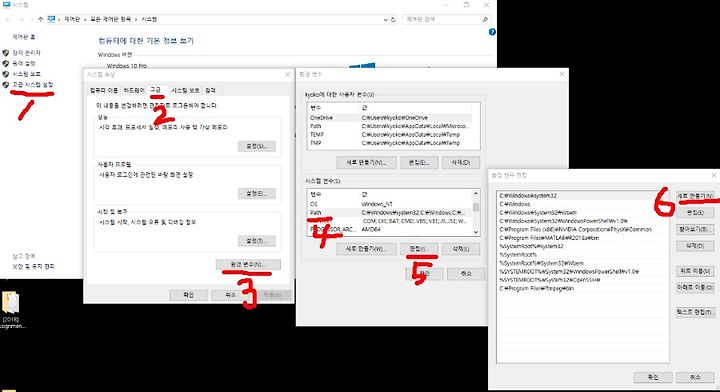Click the system variables scrollbar down arrow
720x392 pixels.
(x=476, y=232)
